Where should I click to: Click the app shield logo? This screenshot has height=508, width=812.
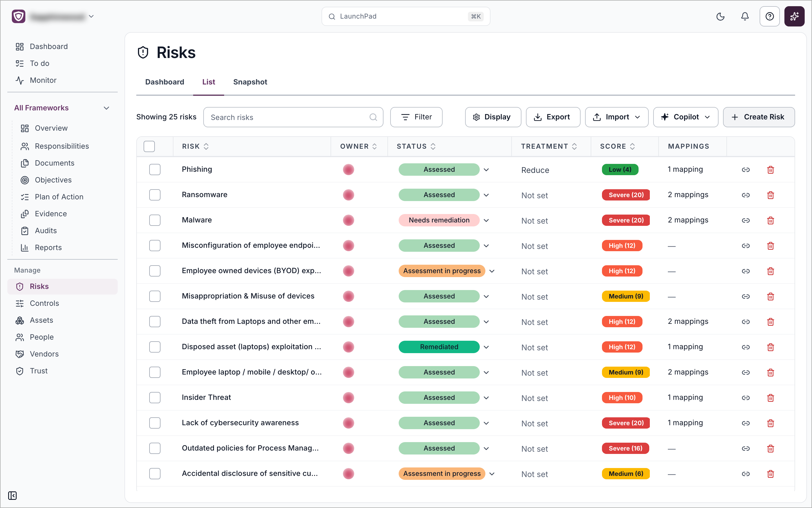[19, 16]
